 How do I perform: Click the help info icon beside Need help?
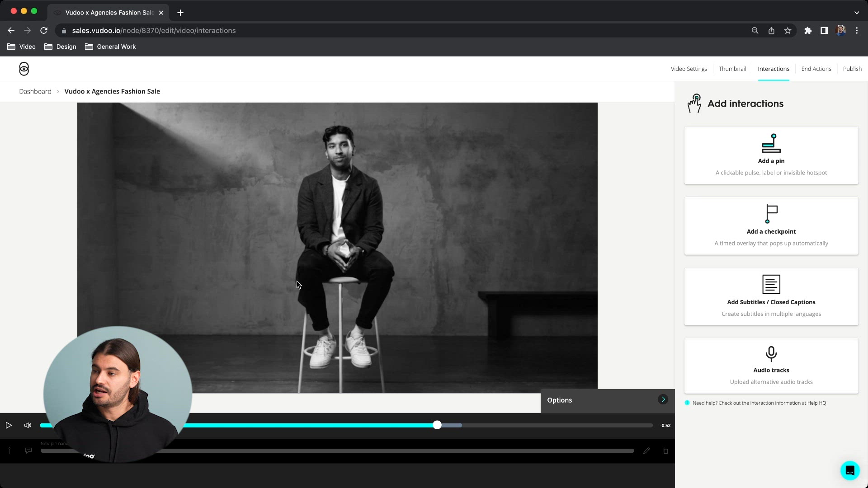point(687,403)
